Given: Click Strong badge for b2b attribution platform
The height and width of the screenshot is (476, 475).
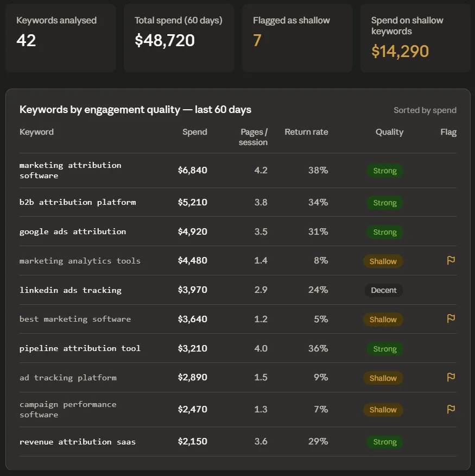Looking at the screenshot, I should point(384,203).
